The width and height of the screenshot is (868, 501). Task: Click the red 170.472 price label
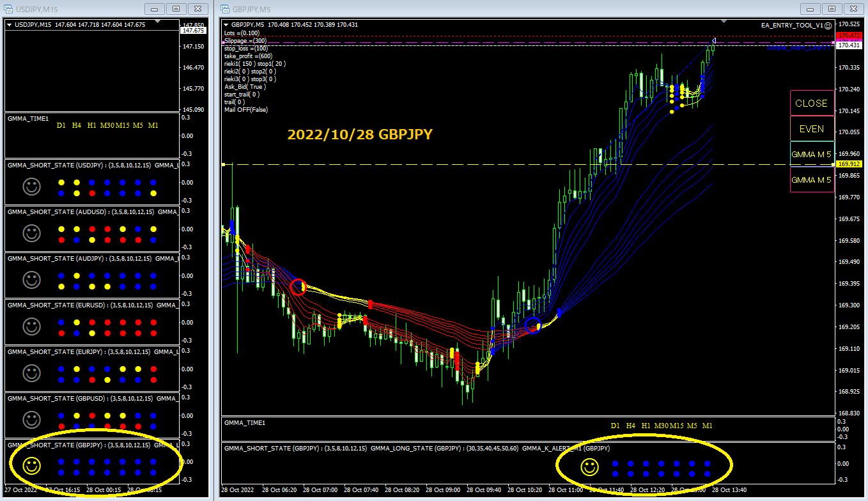(849, 36)
